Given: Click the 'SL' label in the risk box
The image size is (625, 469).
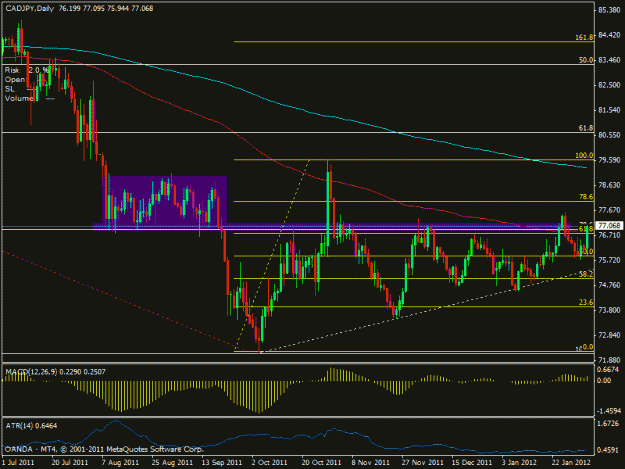Looking at the screenshot, I should (9, 89).
